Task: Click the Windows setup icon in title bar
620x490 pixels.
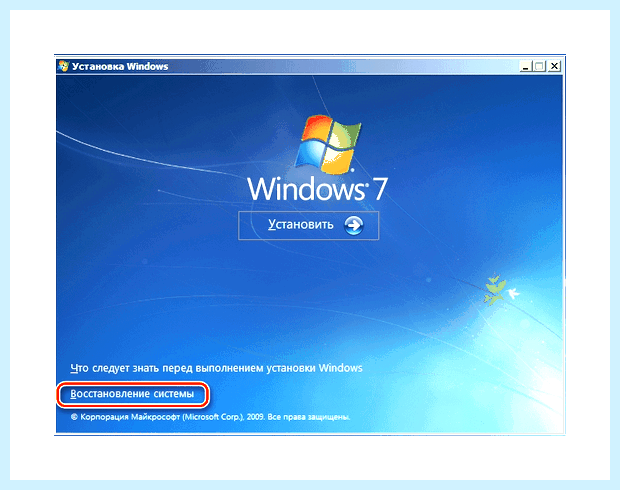Action: [x=63, y=66]
